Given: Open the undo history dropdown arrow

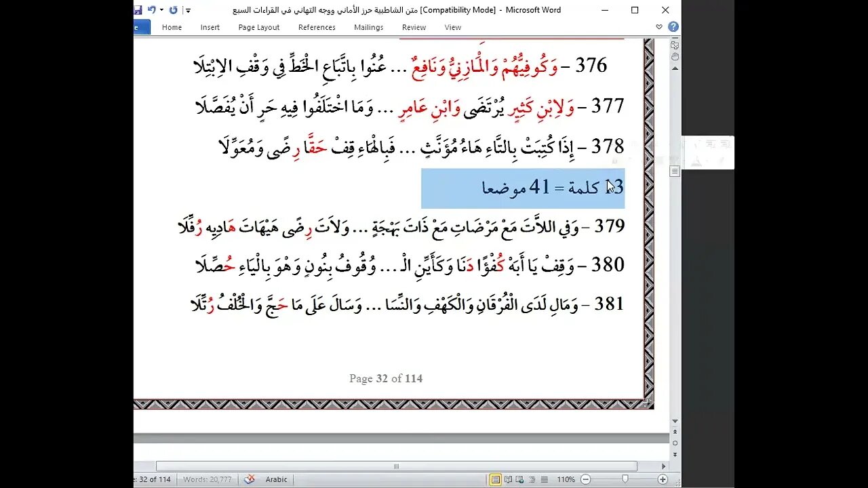Looking at the screenshot, I should point(161,10).
